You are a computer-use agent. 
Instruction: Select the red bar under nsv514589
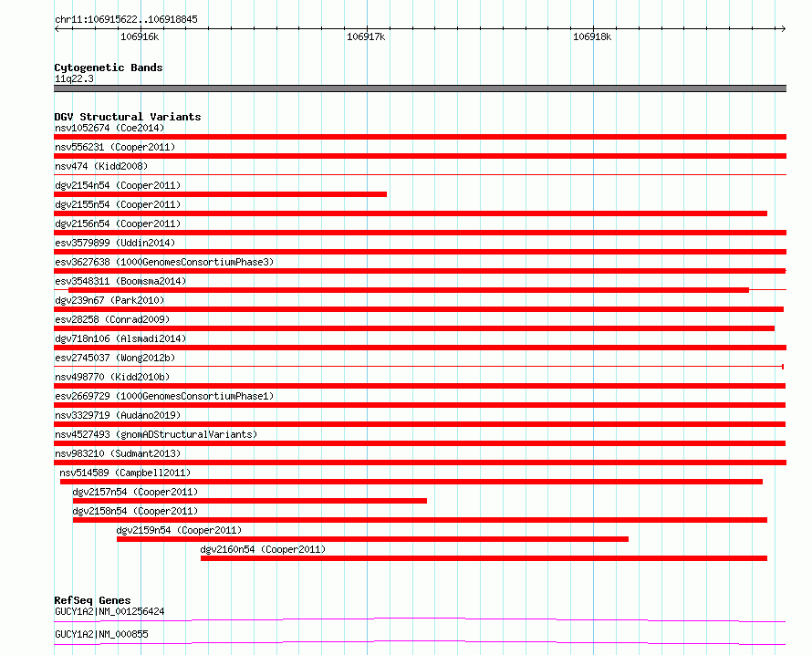411,482
